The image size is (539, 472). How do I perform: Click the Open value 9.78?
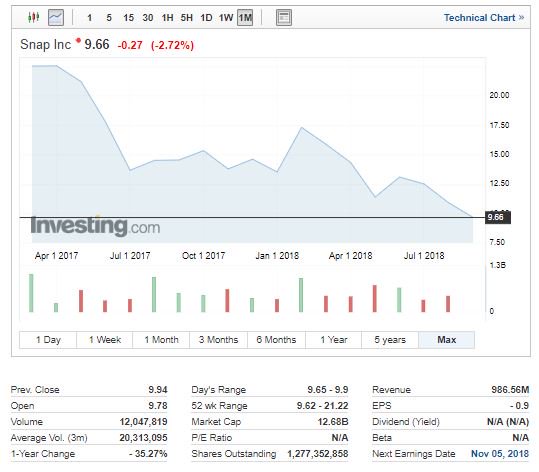(158, 406)
